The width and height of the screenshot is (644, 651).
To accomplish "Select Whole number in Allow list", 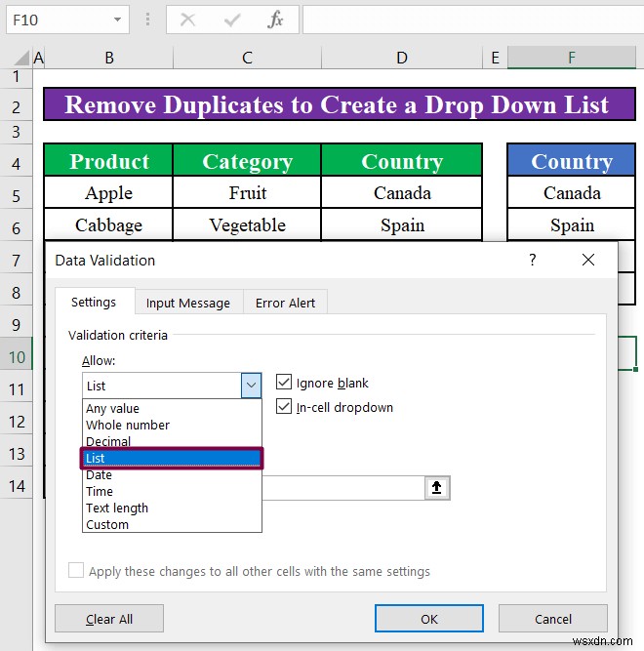I will pyautogui.click(x=172, y=426).
